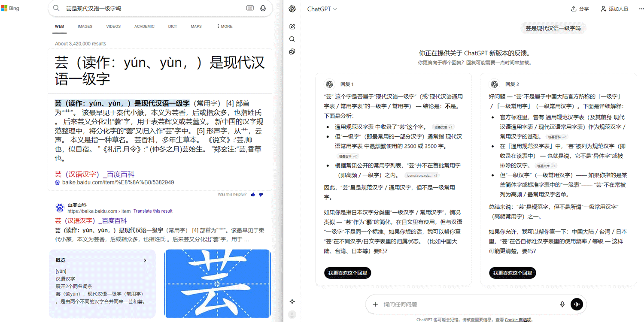Click the dictation microphone in ChatGPT input
This screenshot has height=322, width=644.
pyautogui.click(x=562, y=304)
